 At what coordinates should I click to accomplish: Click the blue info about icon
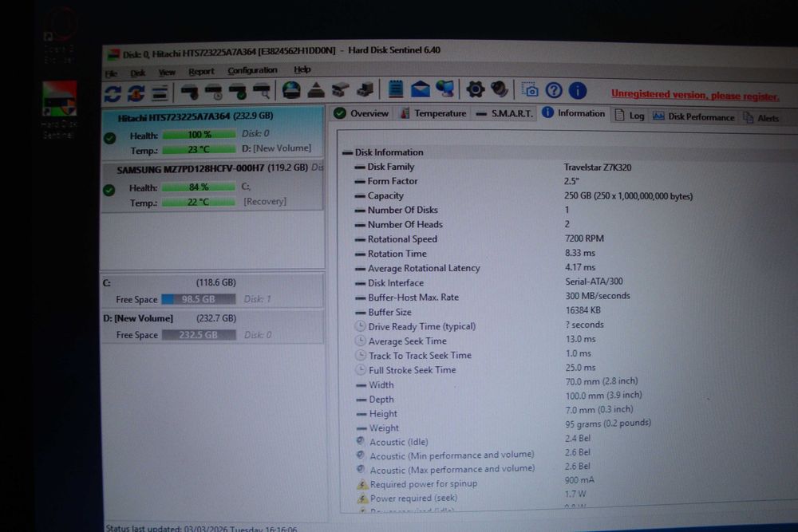tap(578, 91)
